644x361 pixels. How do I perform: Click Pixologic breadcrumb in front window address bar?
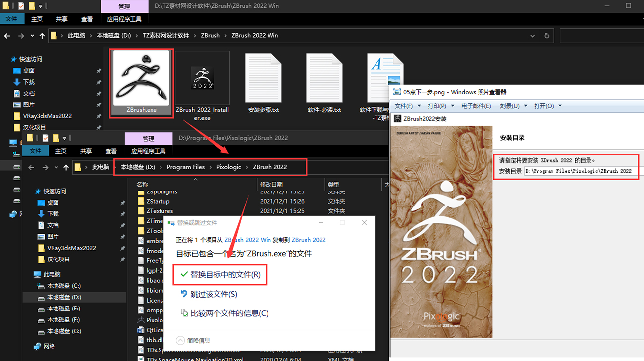tap(229, 167)
